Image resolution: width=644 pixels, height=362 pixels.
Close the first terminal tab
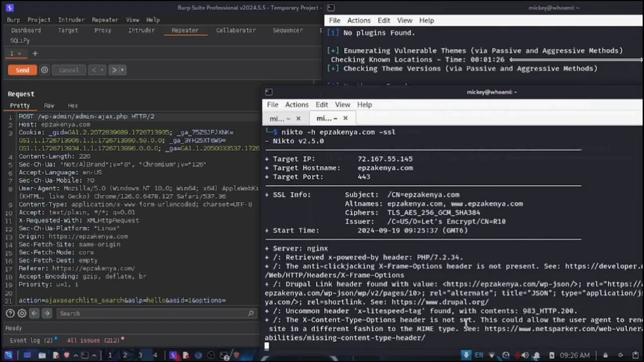coord(298,119)
